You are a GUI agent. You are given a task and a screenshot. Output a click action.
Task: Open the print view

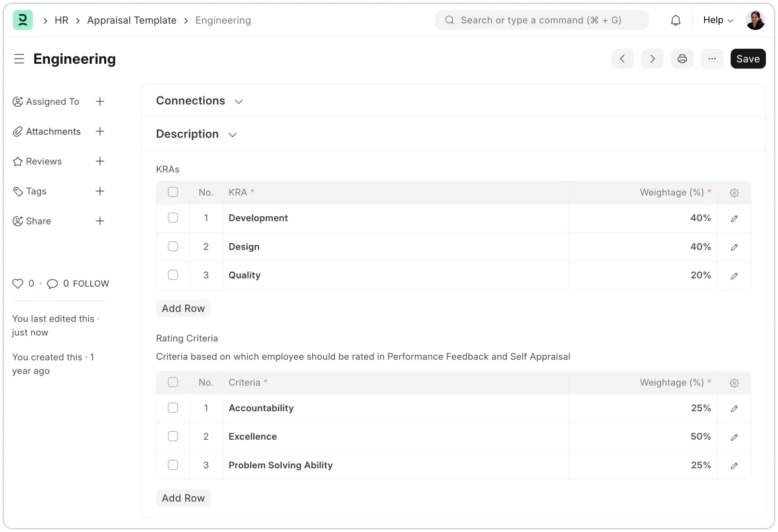tap(682, 58)
